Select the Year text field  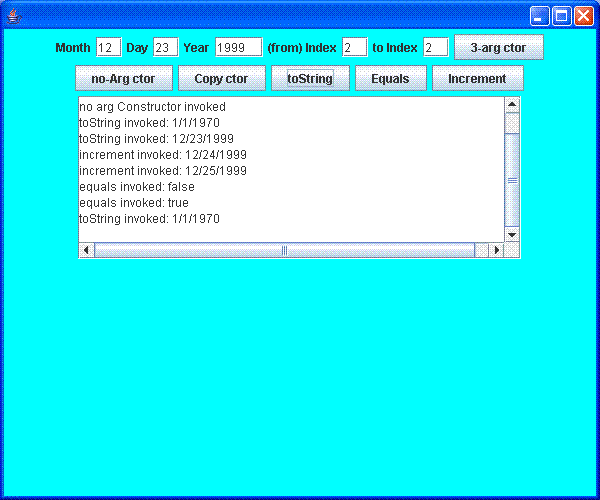238,48
